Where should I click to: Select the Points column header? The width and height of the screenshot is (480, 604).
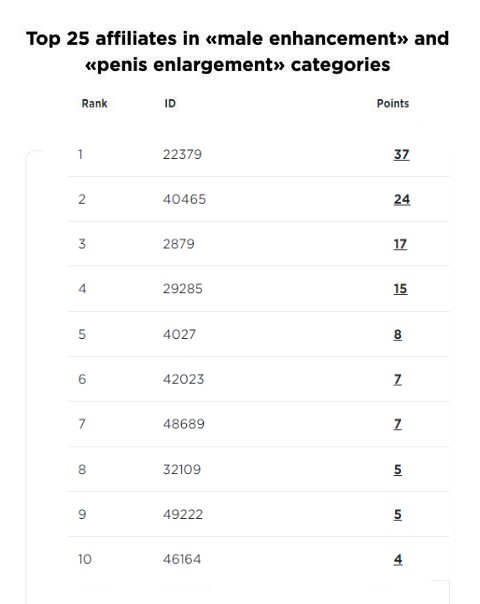[393, 103]
